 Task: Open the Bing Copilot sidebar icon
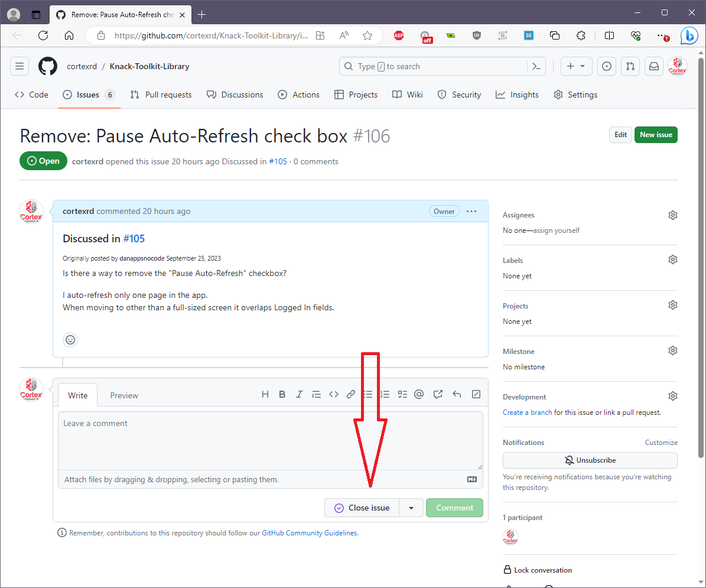tap(689, 35)
